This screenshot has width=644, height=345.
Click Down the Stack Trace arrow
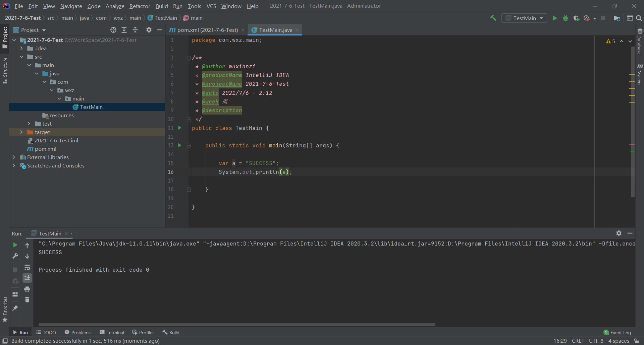click(27, 256)
